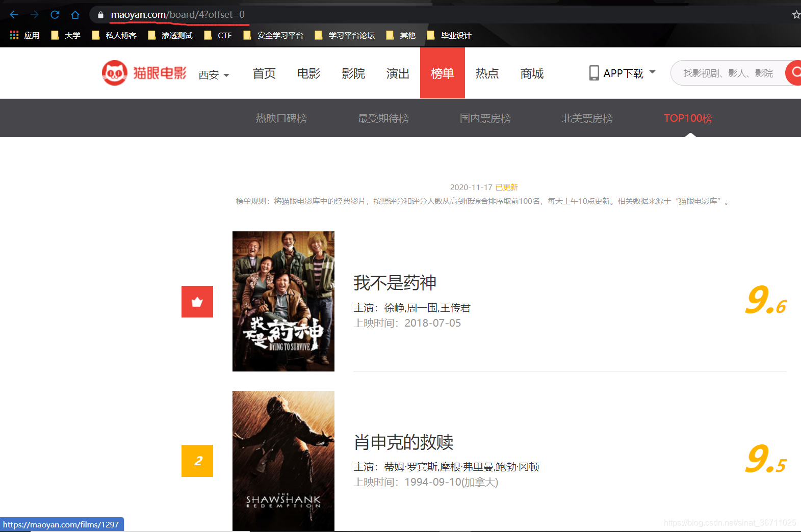The width and height of the screenshot is (801, 532).
Task: Open the 毕业设计 bookmark folder
Action: pos(449,35)
